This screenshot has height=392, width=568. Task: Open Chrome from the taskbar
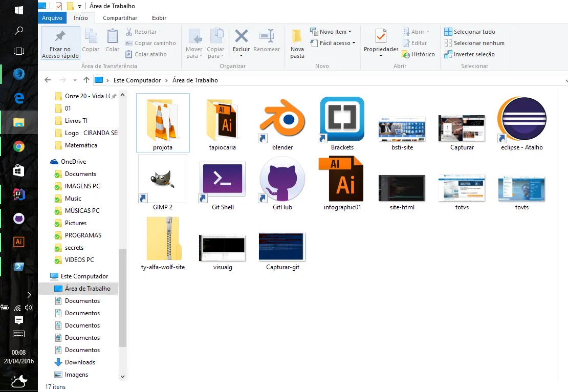[19, 147]
